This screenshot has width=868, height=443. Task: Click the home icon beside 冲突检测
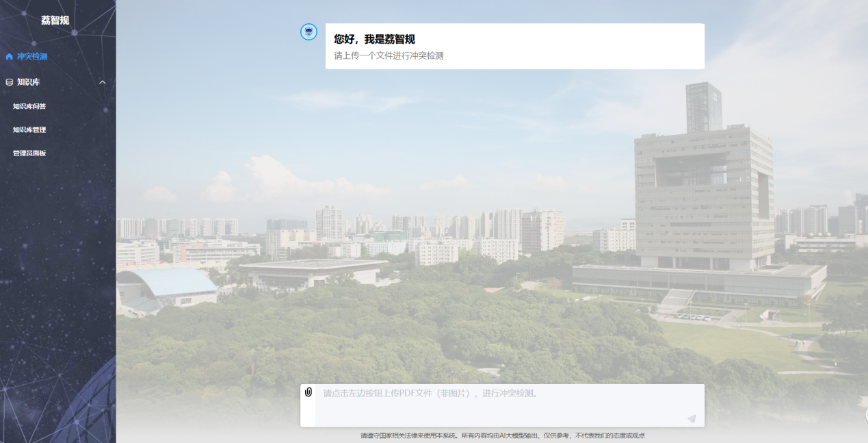10,56
